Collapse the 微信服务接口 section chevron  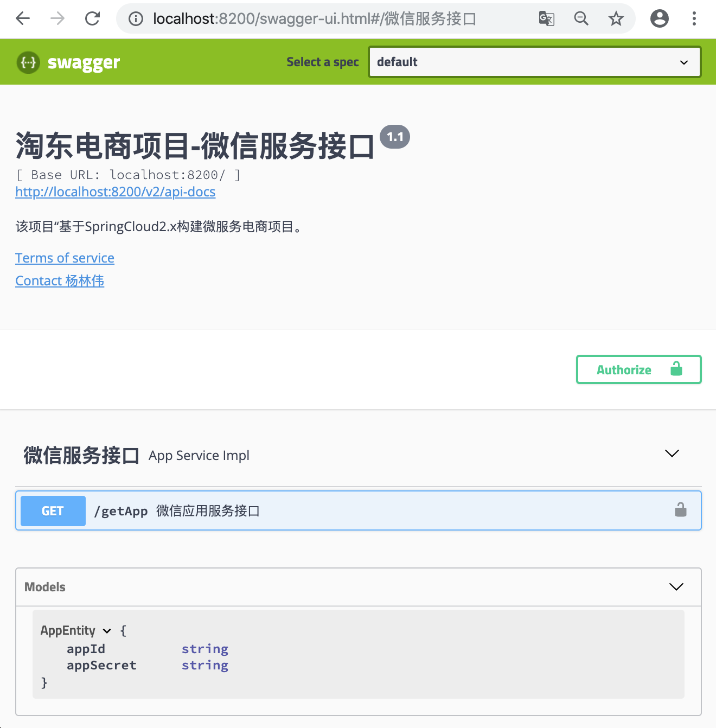672,454
